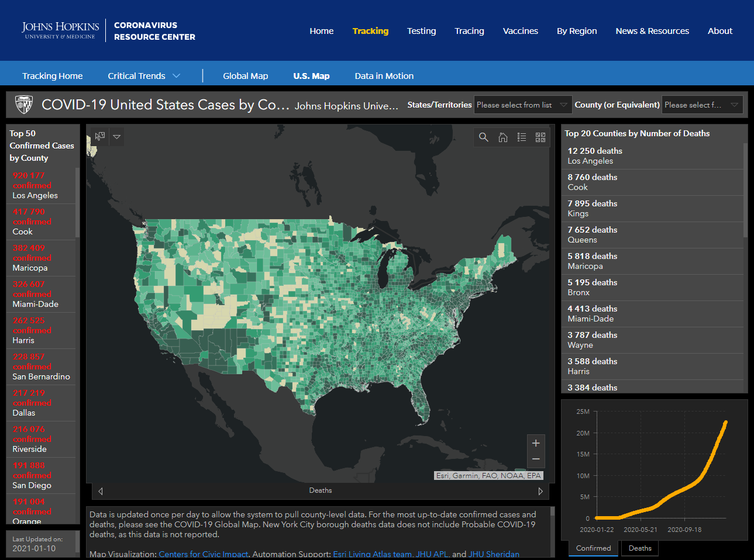Click the Johns Hopkins University & Medicine logo
Image resolution: width=754 pixels, height=560 pixels.
click(x=60, y=30)
